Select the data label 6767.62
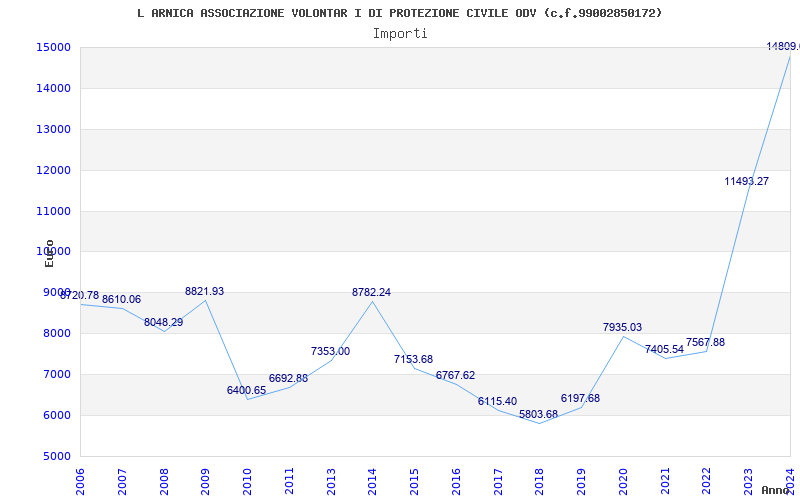The width and height of the screenshot is (800, 500). 455,376
